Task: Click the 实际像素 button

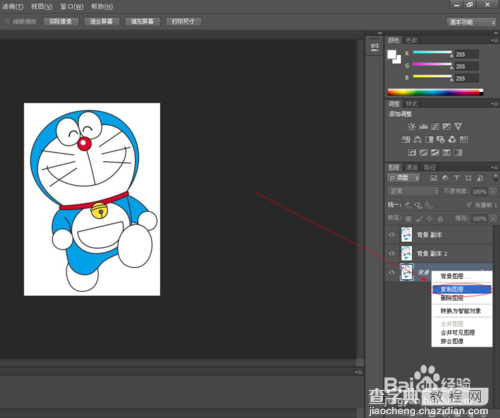Action: coord(61,22)
